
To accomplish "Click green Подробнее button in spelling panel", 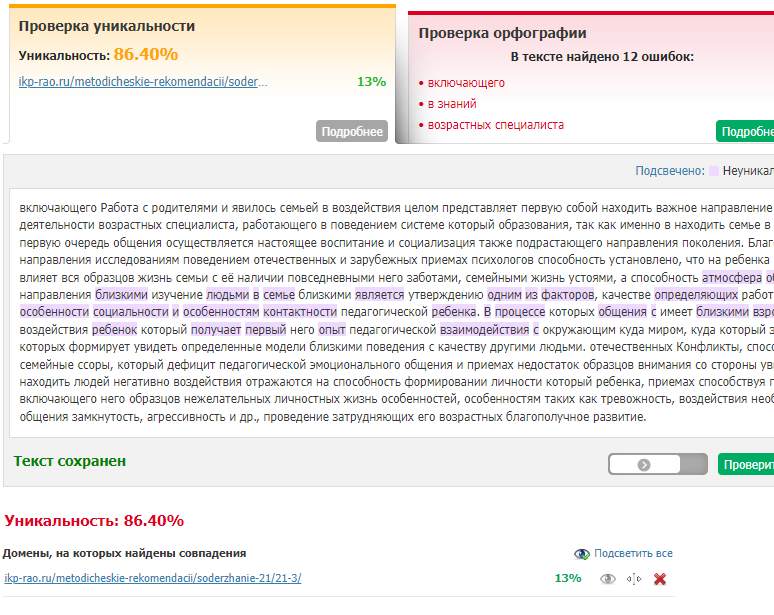I will 745,131.
